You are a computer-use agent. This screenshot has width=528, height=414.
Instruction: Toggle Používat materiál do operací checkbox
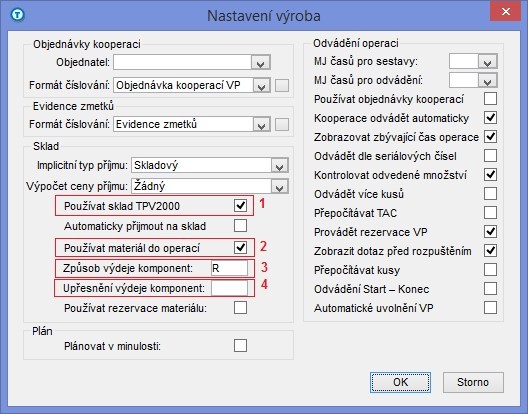click(x=240, y=248)
